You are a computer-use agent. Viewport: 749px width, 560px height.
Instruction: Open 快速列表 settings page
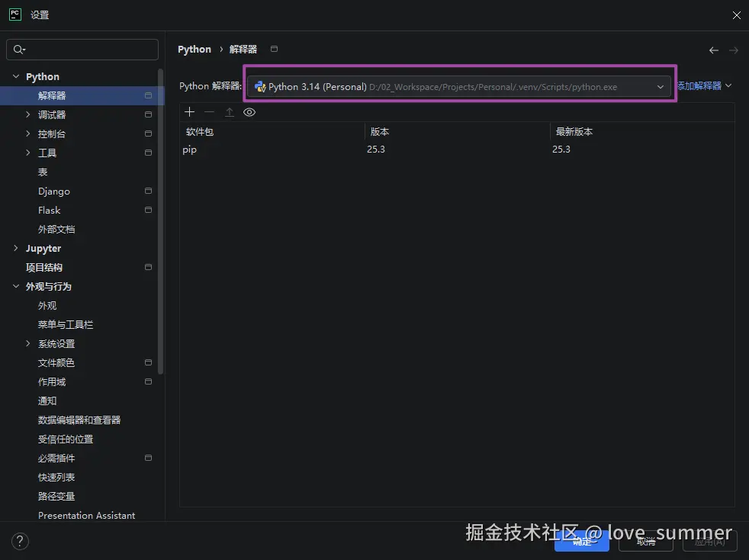point(56,478)
